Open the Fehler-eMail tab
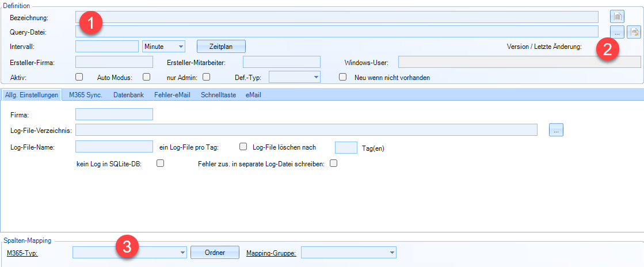The width and height of the screenshot is (644, 267). point(172,94)
